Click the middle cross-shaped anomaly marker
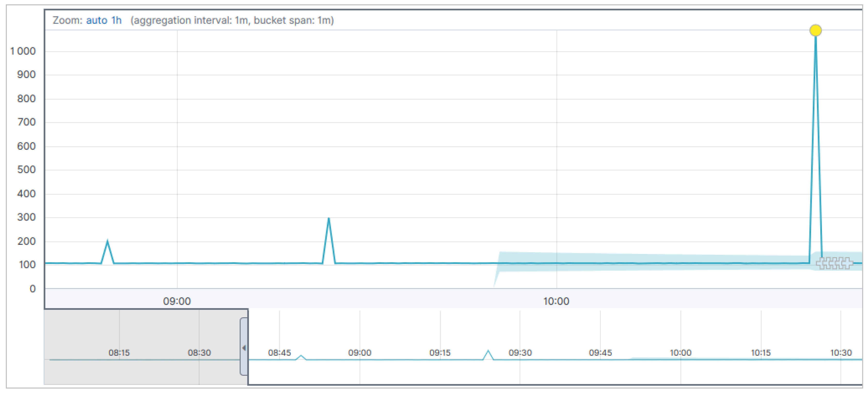868x396 pixels. pos(835,263)
